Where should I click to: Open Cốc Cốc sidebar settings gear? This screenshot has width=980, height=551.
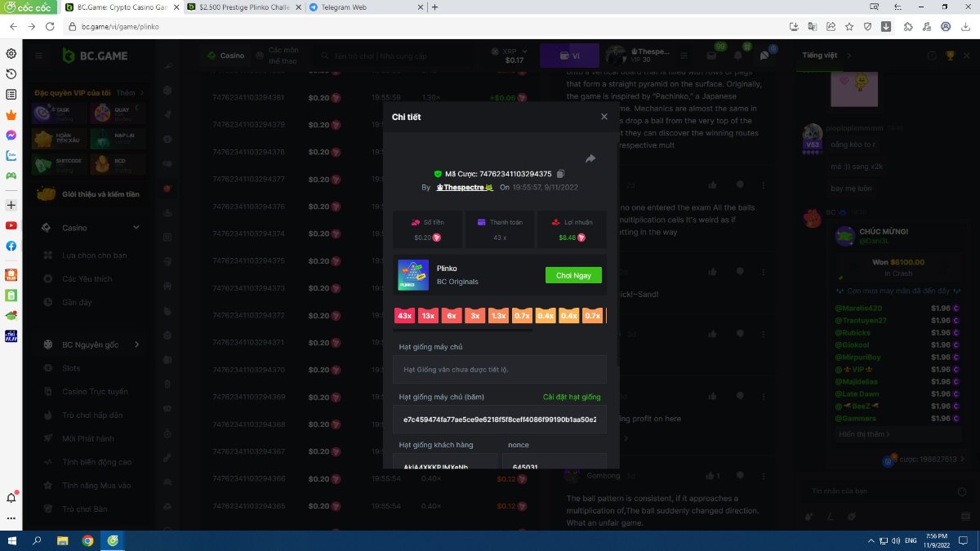point(11,54)
